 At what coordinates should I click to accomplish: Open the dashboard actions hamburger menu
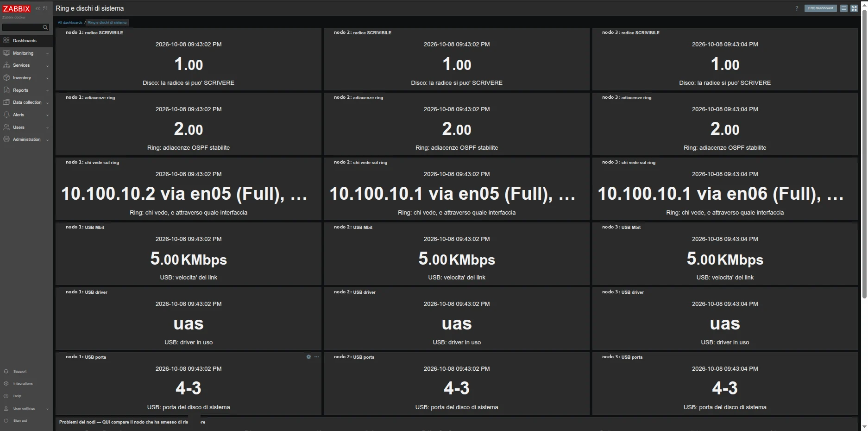(843, 8)
